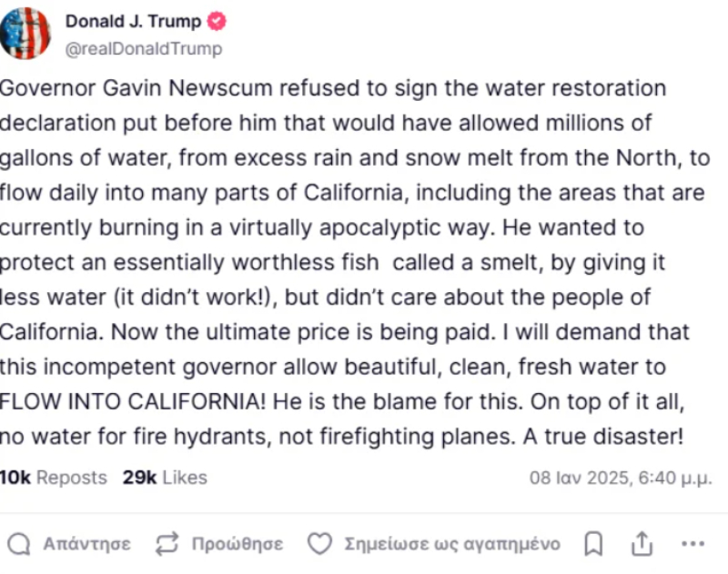View the 29k Likes list

(x=165, y=477)
